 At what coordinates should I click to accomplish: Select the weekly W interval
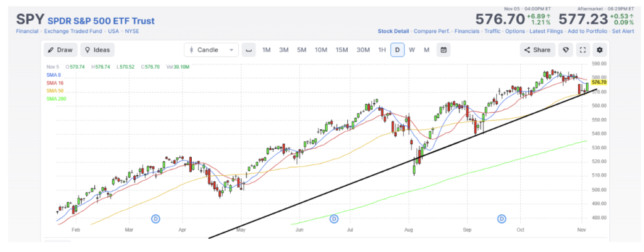(x=412, y=50)
